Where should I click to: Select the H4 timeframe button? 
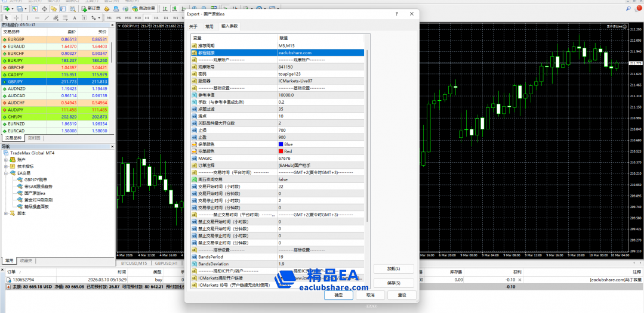tap(156, 18)
